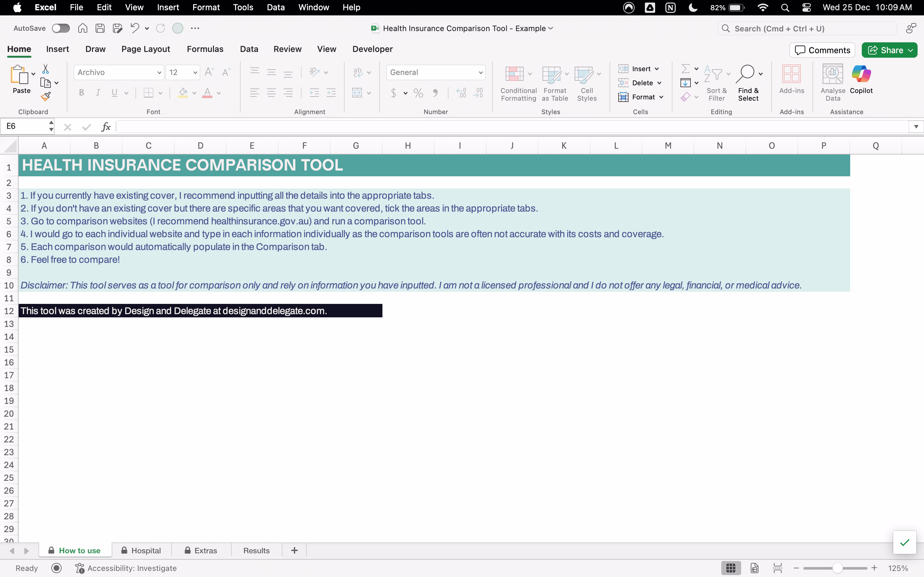Click the AutoSum sigma icon
This screenshot has height=577, width=924.
tap(685, 69)
